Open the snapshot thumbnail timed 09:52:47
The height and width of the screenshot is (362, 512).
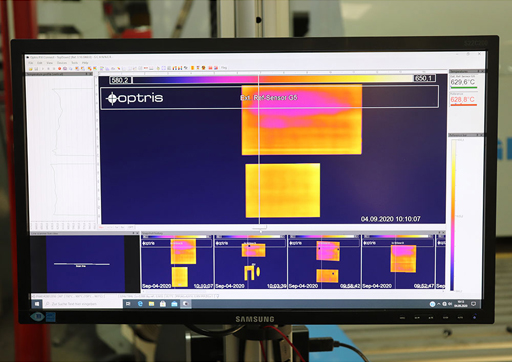398,262
